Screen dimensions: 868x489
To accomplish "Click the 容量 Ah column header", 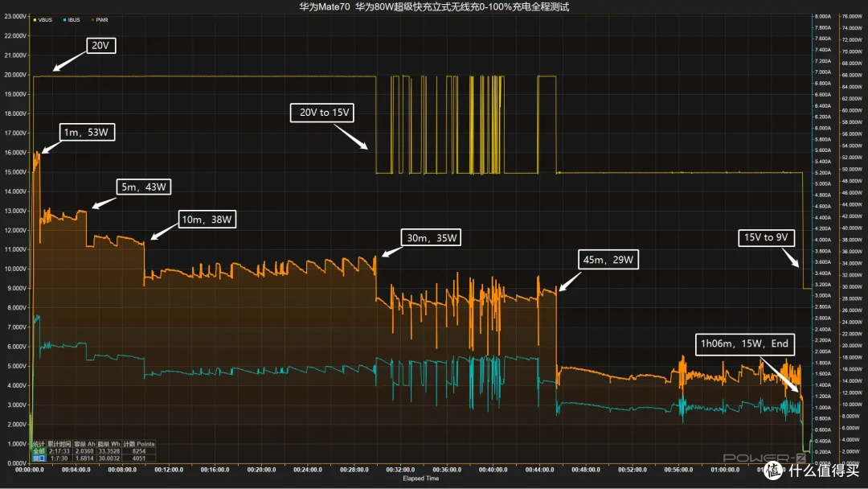I will tap(84, 444).
